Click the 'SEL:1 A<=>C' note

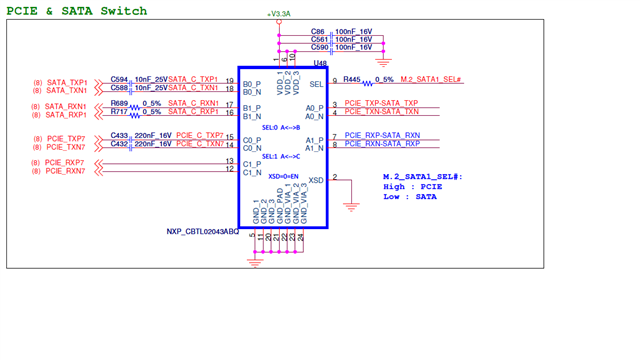point(281,157)
